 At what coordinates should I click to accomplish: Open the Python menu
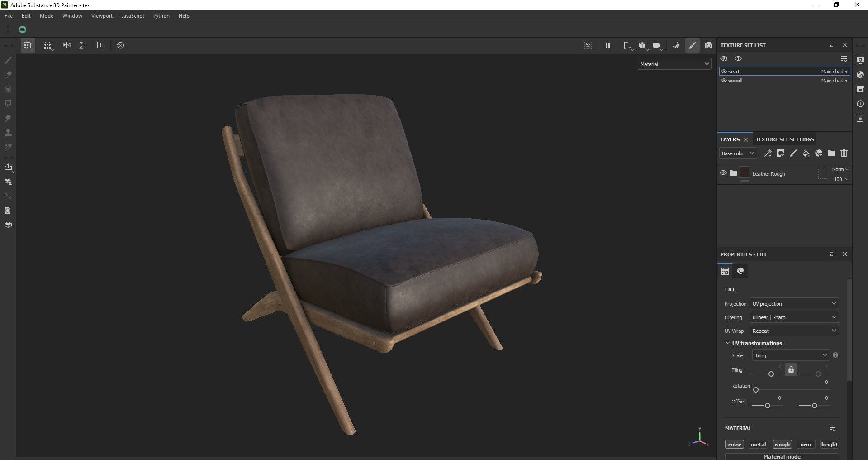pos(161,16)
